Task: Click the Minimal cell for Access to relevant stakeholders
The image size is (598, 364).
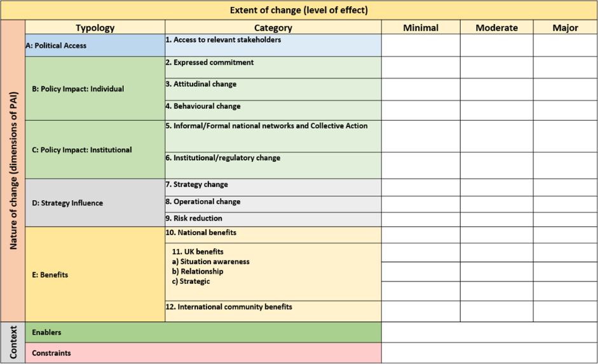Action: (421, 45)
